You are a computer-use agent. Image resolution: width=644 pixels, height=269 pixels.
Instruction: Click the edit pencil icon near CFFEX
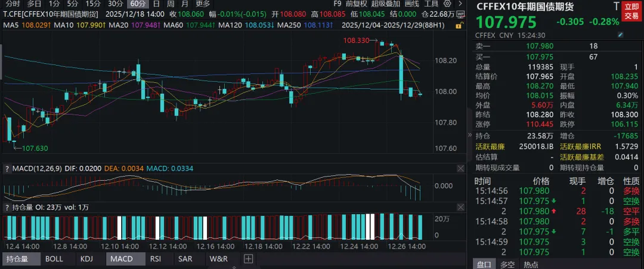tap(621, 36)
